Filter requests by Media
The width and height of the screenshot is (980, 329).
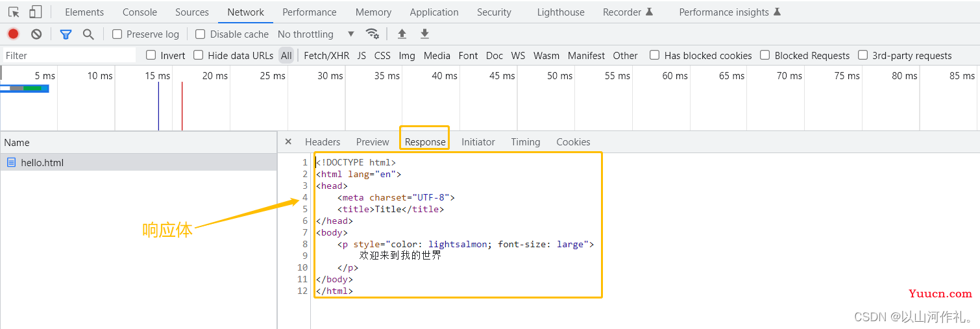click(x=437, y=55)
